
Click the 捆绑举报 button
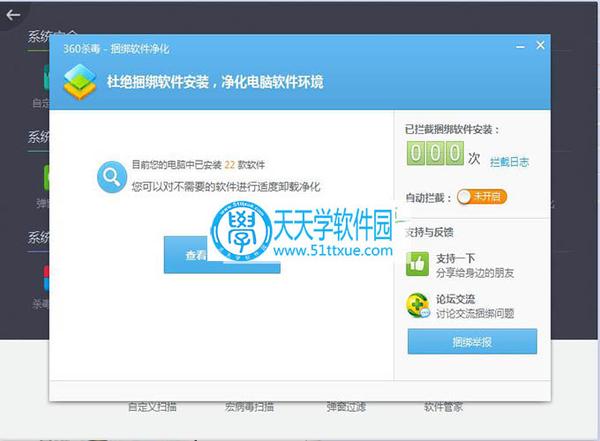pos(472,341)
